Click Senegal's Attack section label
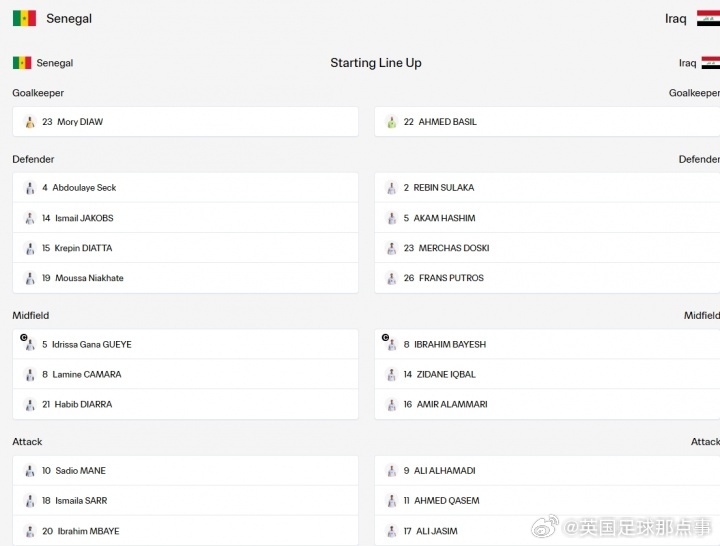720x546 pixels. click(x=27, y=442)
